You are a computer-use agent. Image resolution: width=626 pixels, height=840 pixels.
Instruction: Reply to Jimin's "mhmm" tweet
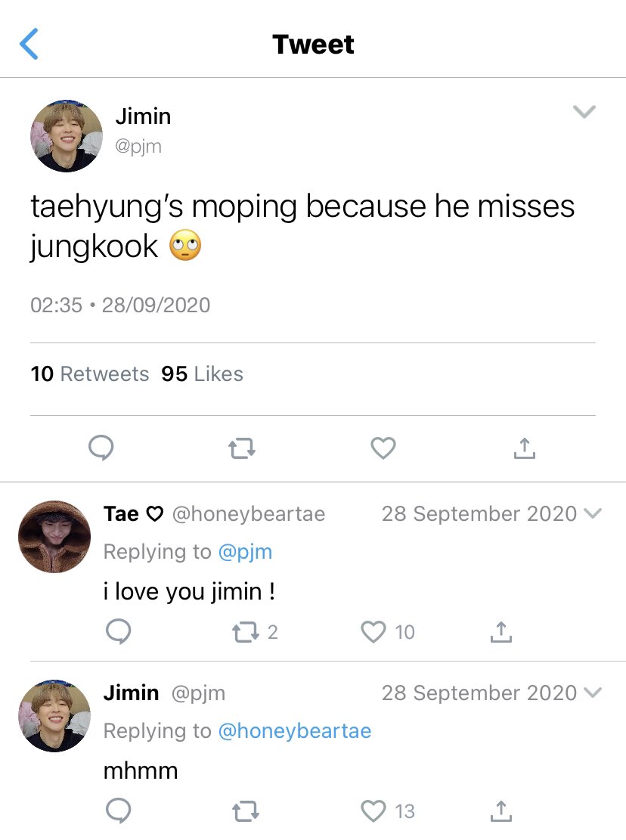pyautogui.click(x=119, y=811)
